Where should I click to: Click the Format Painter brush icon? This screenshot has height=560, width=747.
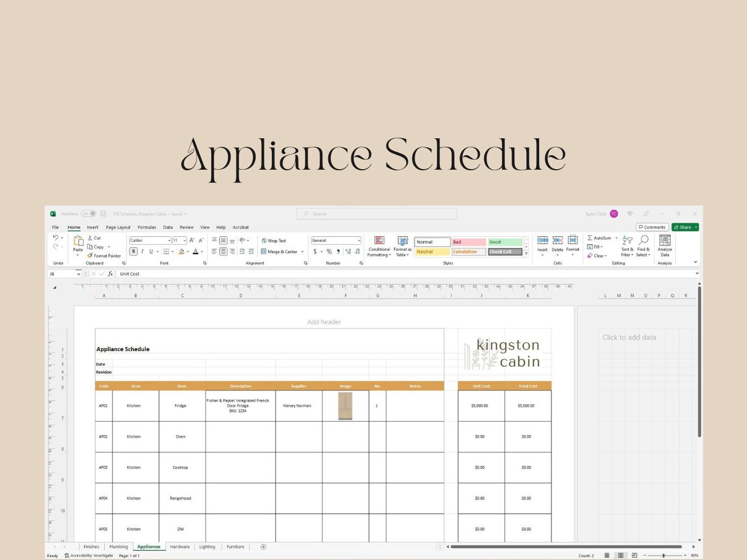click(x=90, y=255)
